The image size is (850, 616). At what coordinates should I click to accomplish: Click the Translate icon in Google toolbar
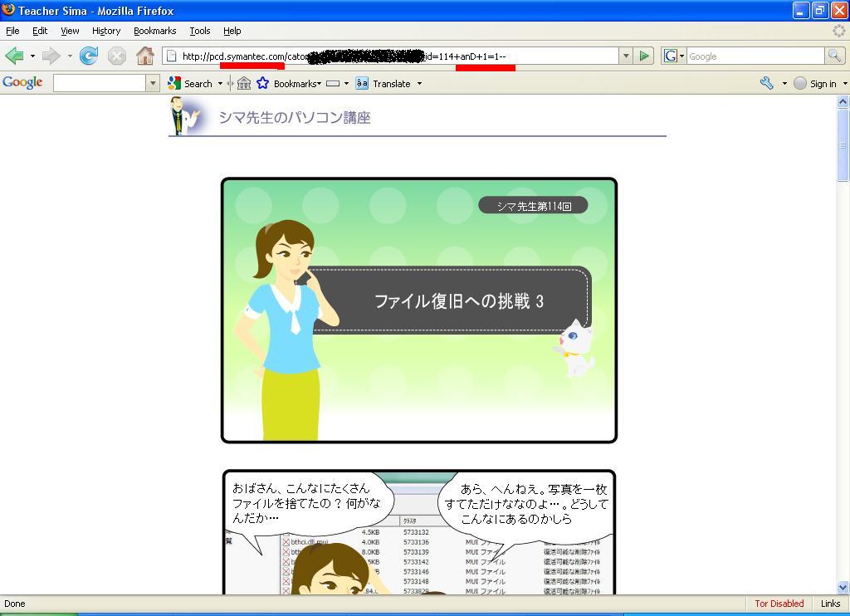362,84
